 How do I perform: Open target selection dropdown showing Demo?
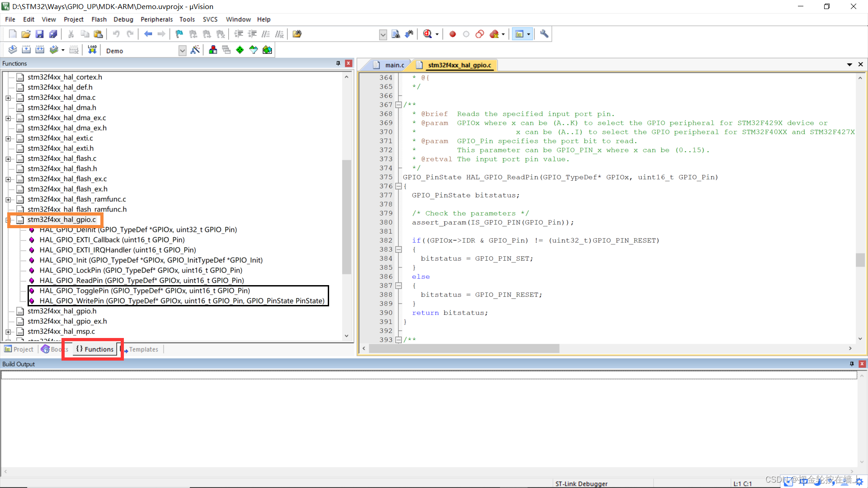pyautogui.click(x=182, y=50)
